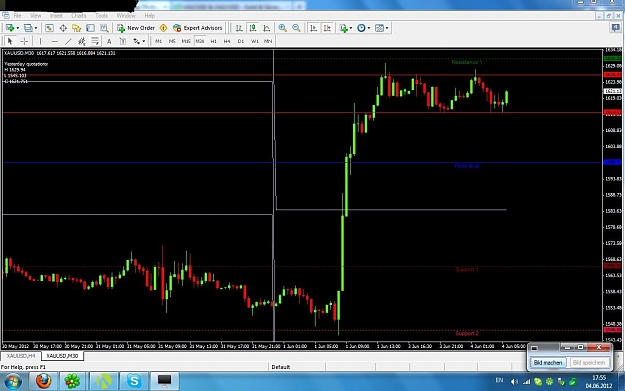Select the vertical line drawing tool

coord(40,41)
